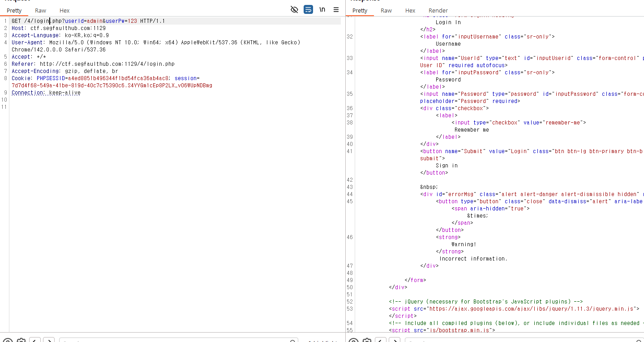Screen dimensions: 644x342
Task: Select the Request Pretty tab
Action: 14,10
